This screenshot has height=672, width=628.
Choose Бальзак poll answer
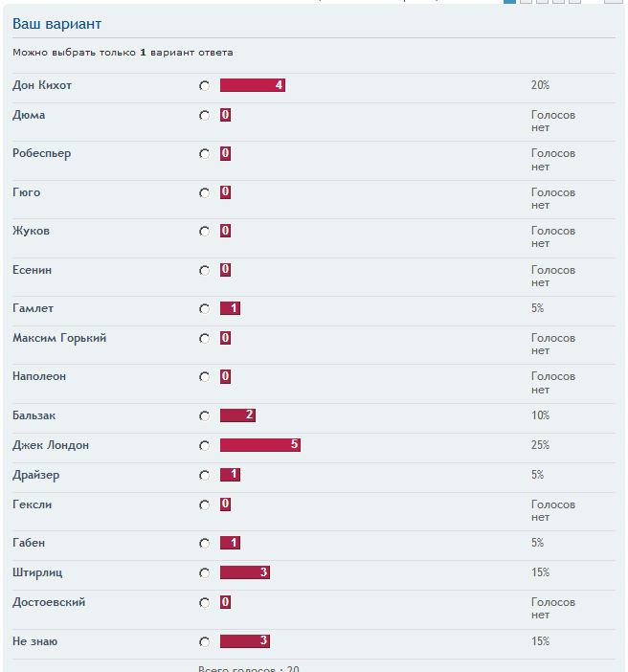[x=205, y=415]
